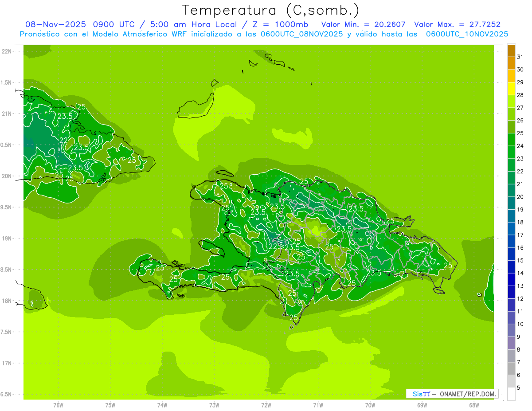Click legend value 17
This screenshot has height=411, width=532.
(520, 235)
